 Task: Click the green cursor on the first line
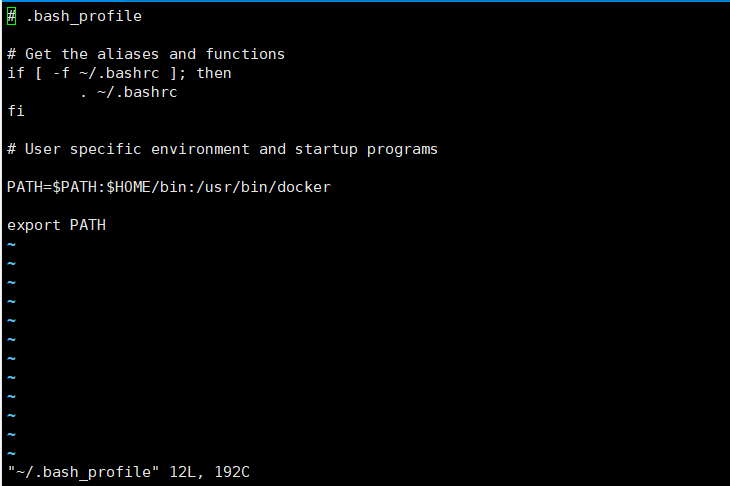click(x=11, y=16)
